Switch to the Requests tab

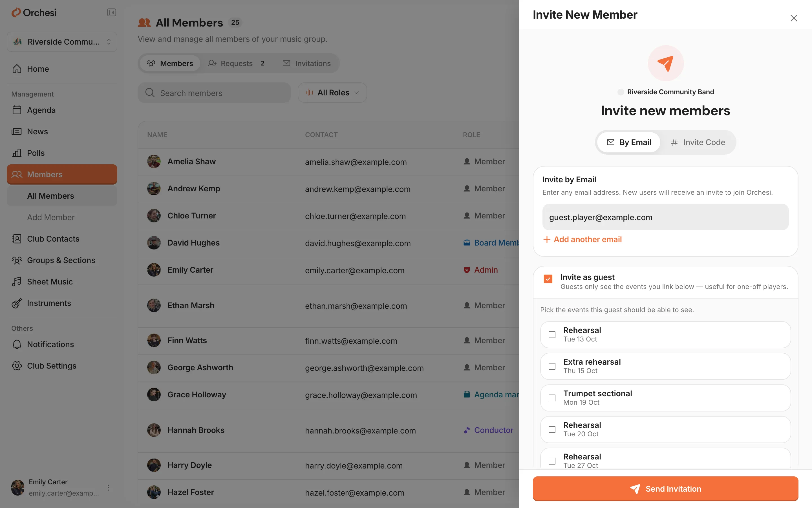coord(237,63)
